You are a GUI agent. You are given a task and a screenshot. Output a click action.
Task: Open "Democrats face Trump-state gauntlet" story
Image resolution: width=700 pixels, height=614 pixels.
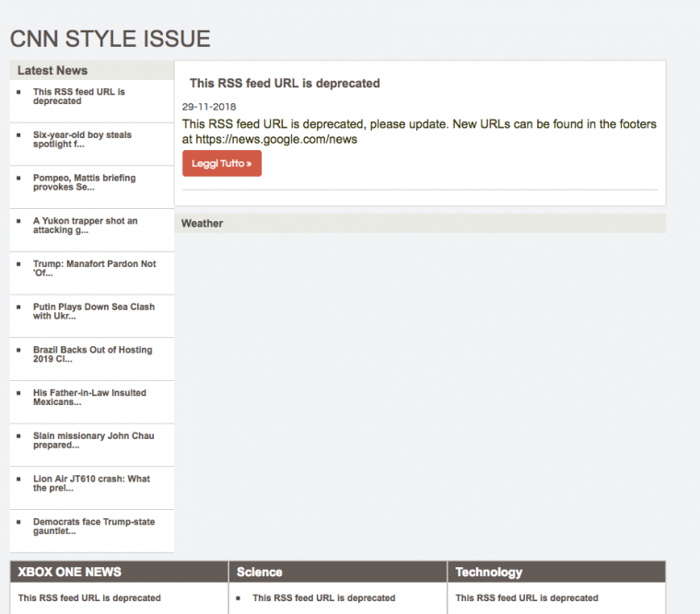93,527
